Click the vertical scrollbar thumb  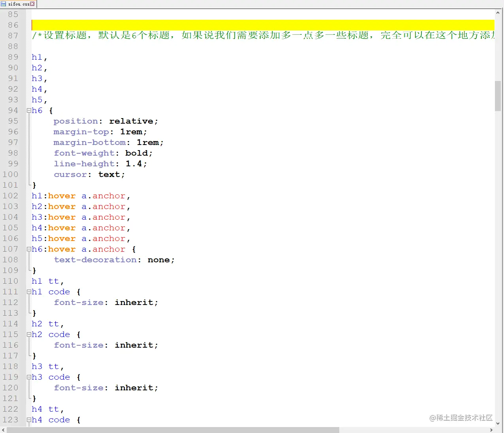click(x=498, y=96)
